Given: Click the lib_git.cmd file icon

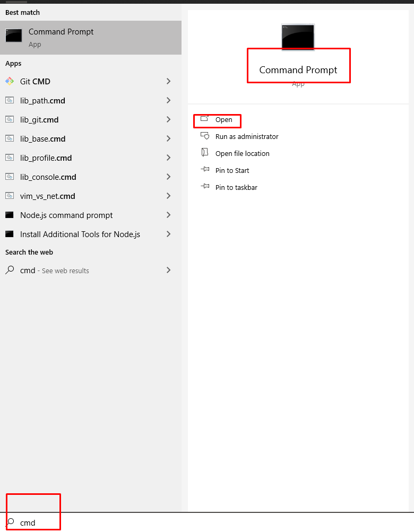Looking at the screenshot, I should pos(10,119).
